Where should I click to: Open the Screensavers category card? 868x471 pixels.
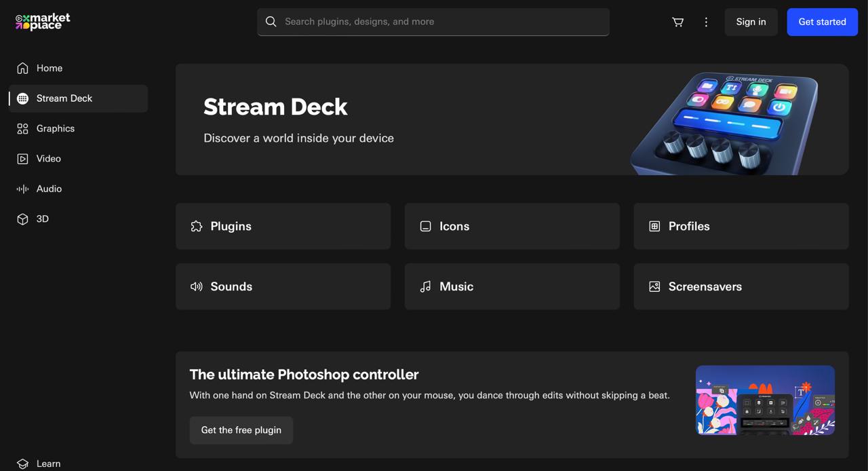click(x=741, y=286)
